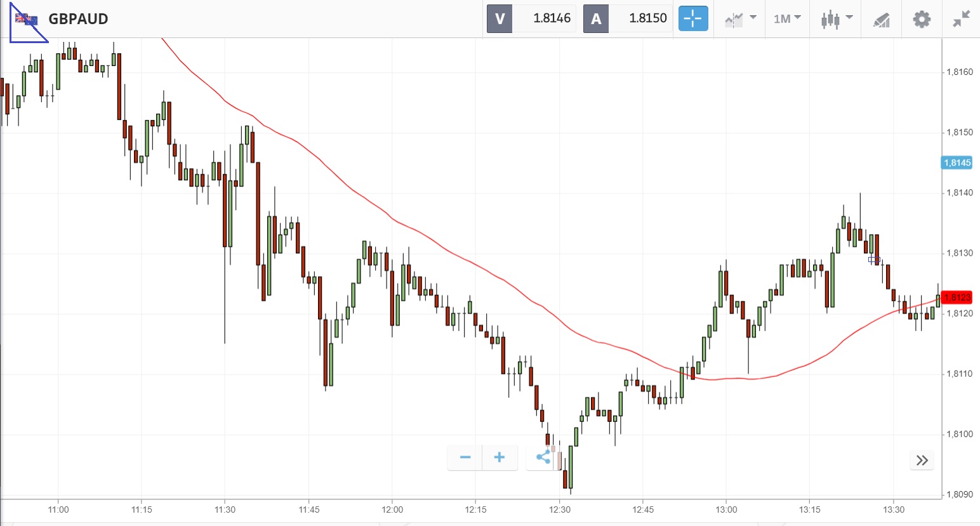Select the drawing tools pencil icon
980x526 pixels.
[881, 20]
